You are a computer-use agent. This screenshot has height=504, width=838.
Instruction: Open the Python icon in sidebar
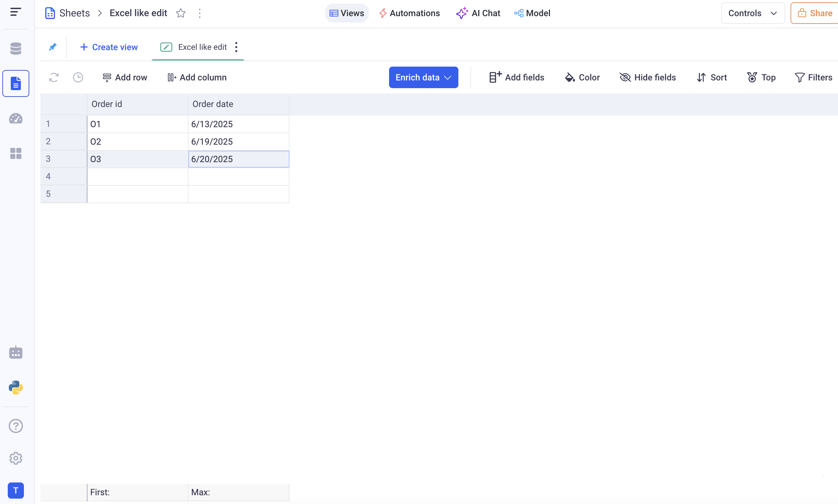click(x=15, y=388)
